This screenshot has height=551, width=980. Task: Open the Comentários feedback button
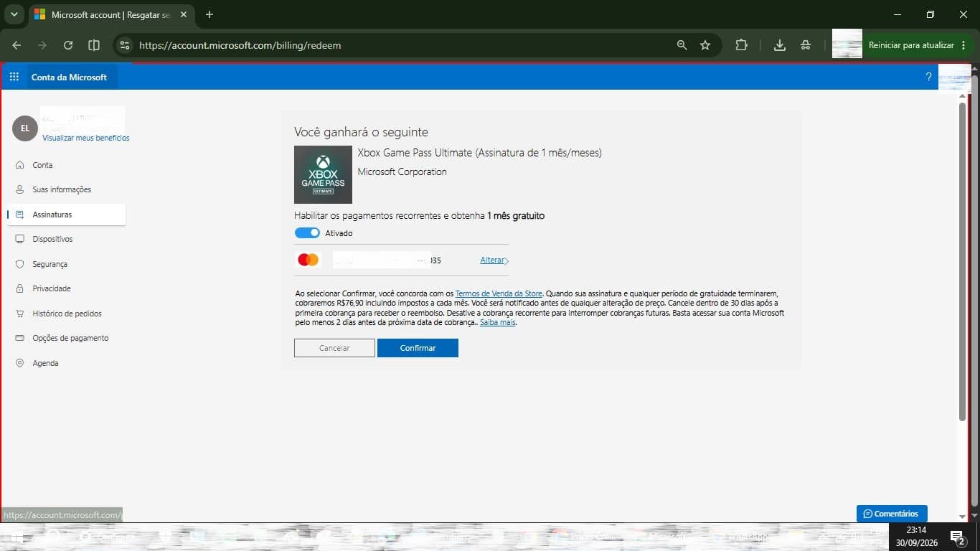[892, 514]
